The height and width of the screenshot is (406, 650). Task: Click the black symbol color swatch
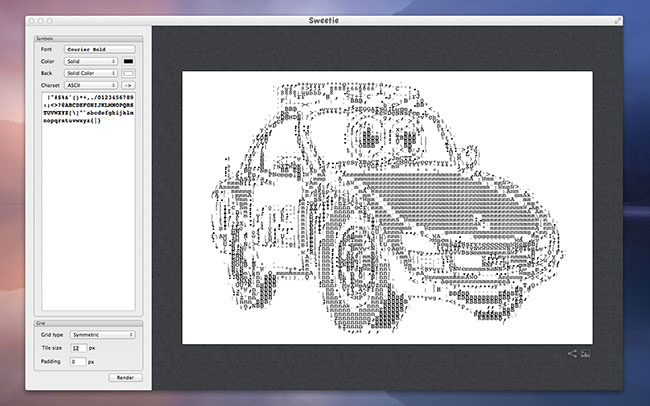(128, 60)
